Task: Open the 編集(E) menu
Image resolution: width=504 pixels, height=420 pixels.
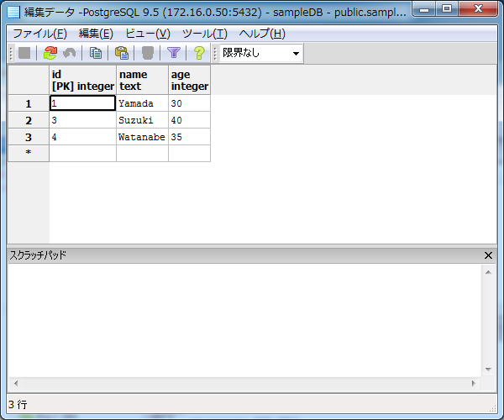Action: [95, 34]
